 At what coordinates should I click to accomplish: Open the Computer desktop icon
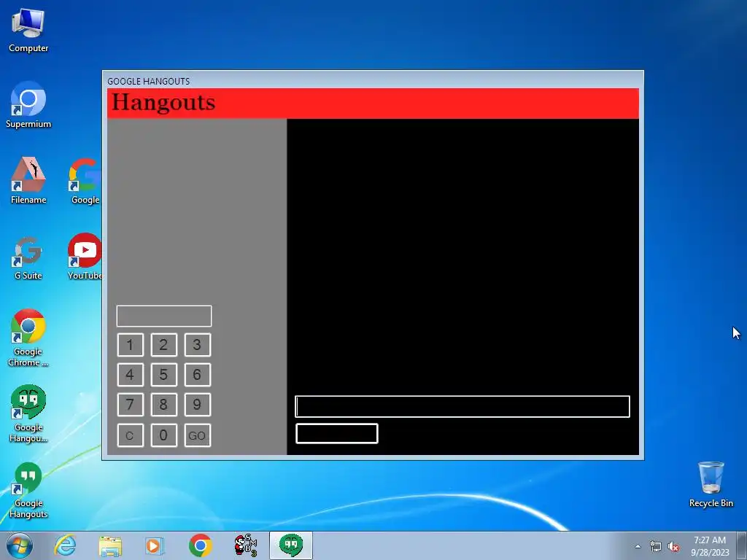tap(28, 29)
